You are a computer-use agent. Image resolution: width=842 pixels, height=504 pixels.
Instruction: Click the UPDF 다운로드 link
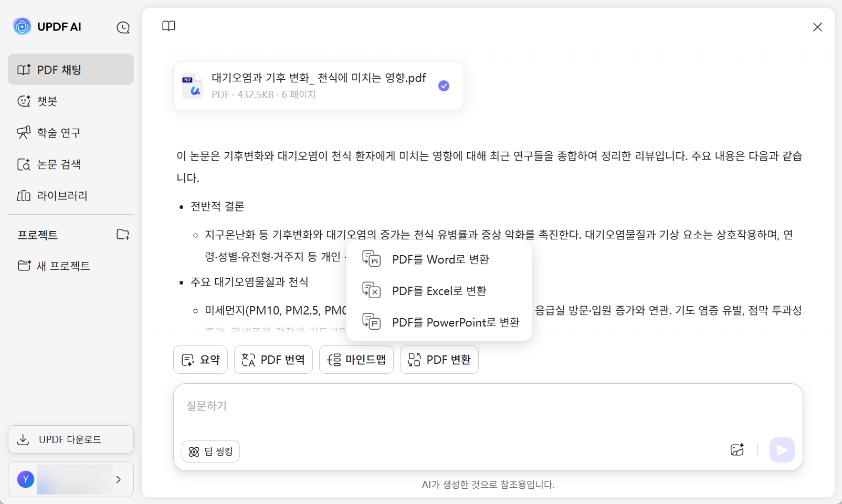point(70,439)
